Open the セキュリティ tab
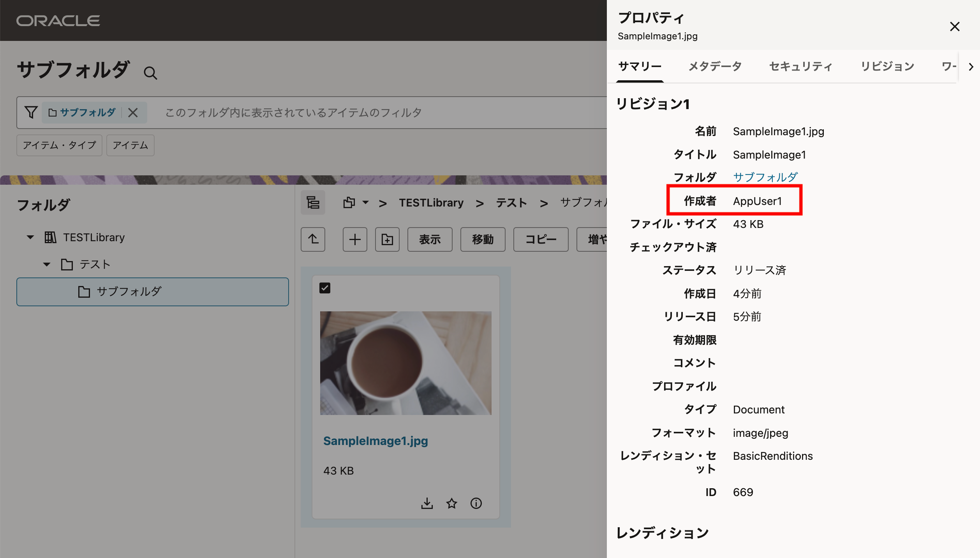Screen dimensions: 980x558 coord(801,66)
